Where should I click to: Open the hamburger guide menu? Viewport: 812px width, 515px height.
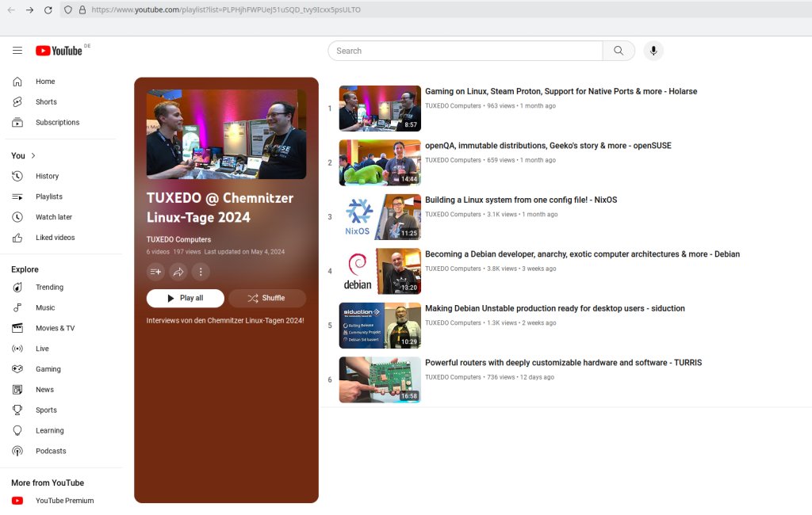[17, 50]
